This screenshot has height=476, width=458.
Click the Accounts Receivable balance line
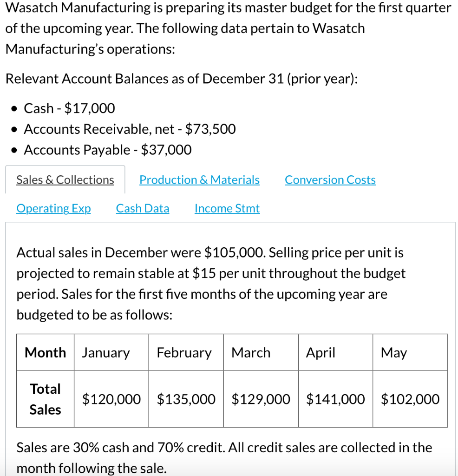130,129
